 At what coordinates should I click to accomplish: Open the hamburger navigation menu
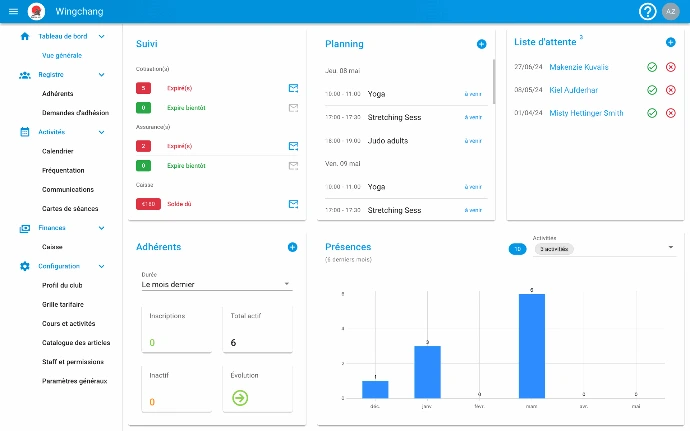click(x=13, y=11)
